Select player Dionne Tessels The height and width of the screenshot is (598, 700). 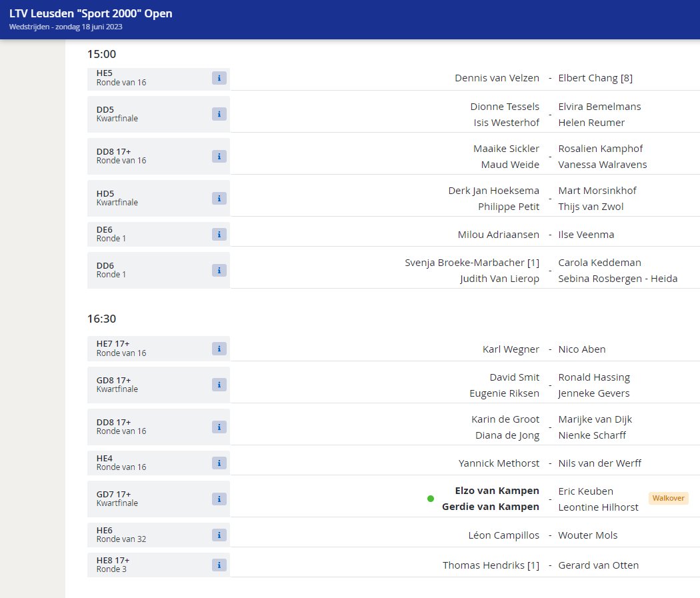(505, 107)
